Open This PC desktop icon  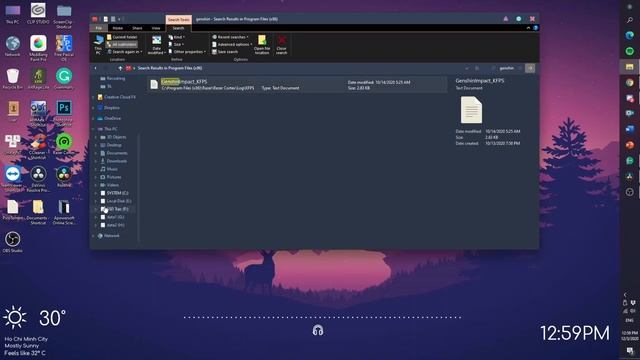pos(13,14)
